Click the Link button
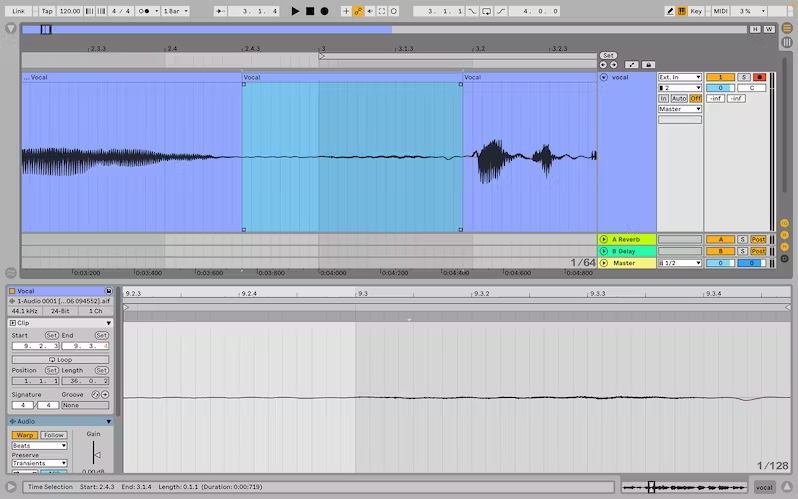This screenshot has height=499, width=798. tap(18, 11)
